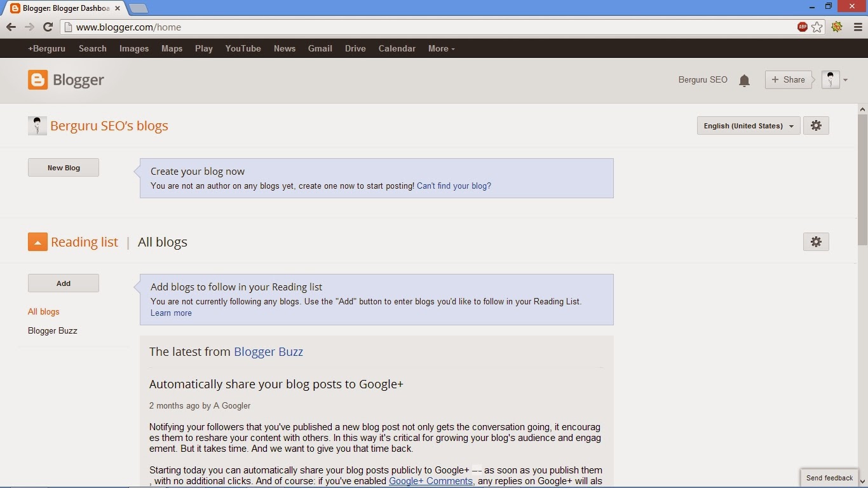Click the address bar URL field
Viewport: 868px width, 488px height.
(426, 27)
